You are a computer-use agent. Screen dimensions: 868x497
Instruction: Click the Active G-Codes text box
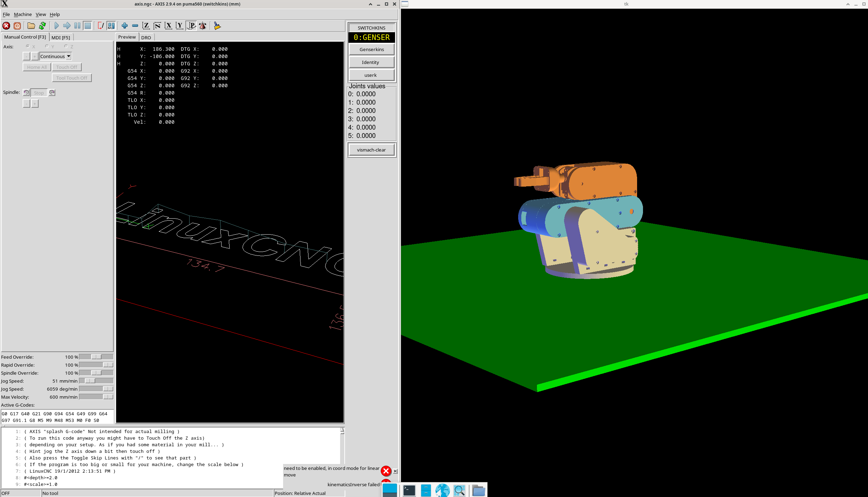(57, 417)
